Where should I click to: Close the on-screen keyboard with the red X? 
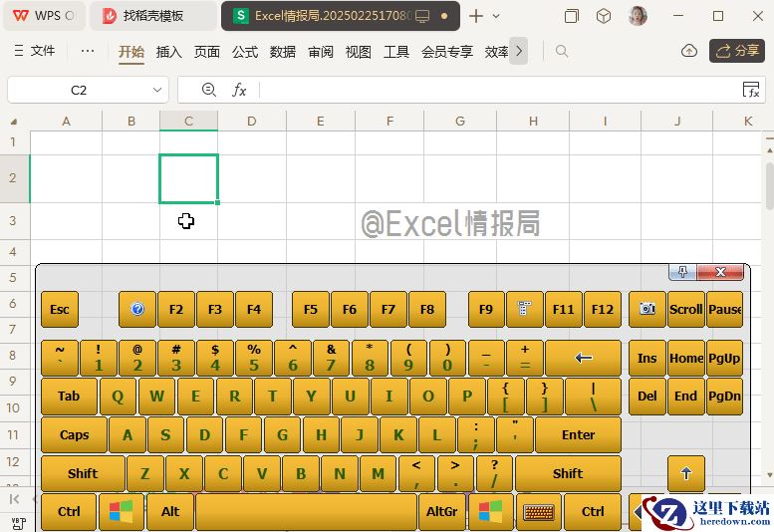click(x=720, y=271)
